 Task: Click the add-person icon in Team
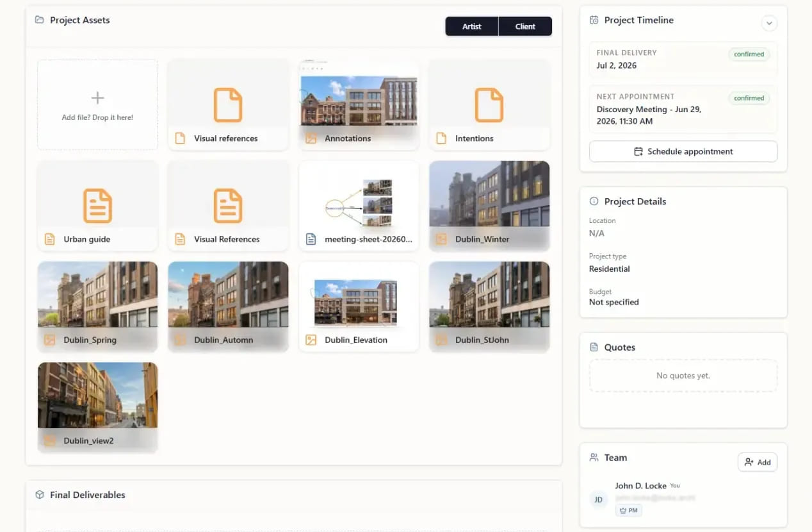pyautogui.click(x=749, y=462)
